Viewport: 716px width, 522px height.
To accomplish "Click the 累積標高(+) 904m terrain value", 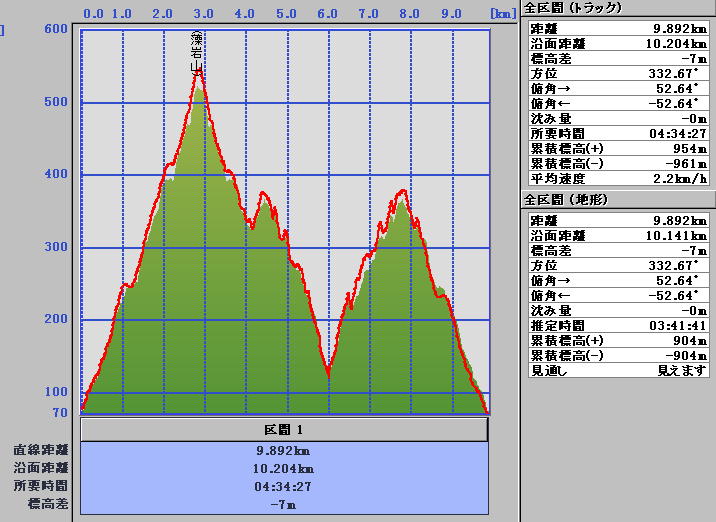I will coord(685,340).
